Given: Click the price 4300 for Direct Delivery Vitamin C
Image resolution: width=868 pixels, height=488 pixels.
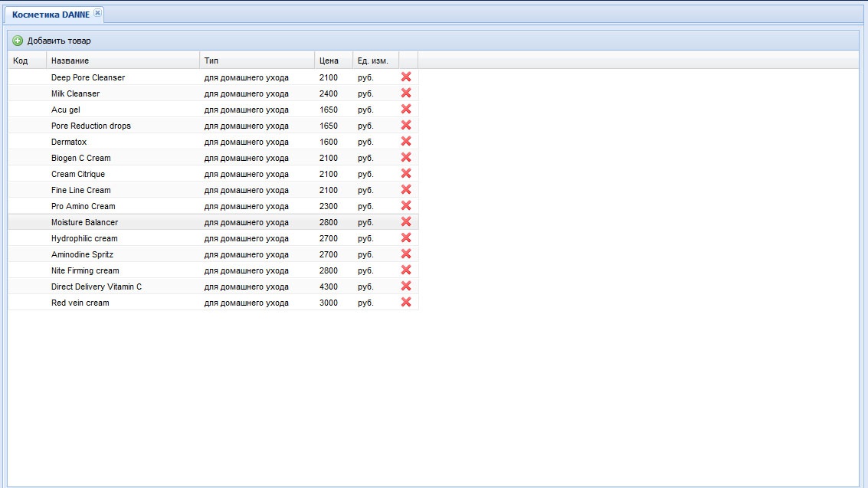Looking at the screenshot, I should pos(328,286).
